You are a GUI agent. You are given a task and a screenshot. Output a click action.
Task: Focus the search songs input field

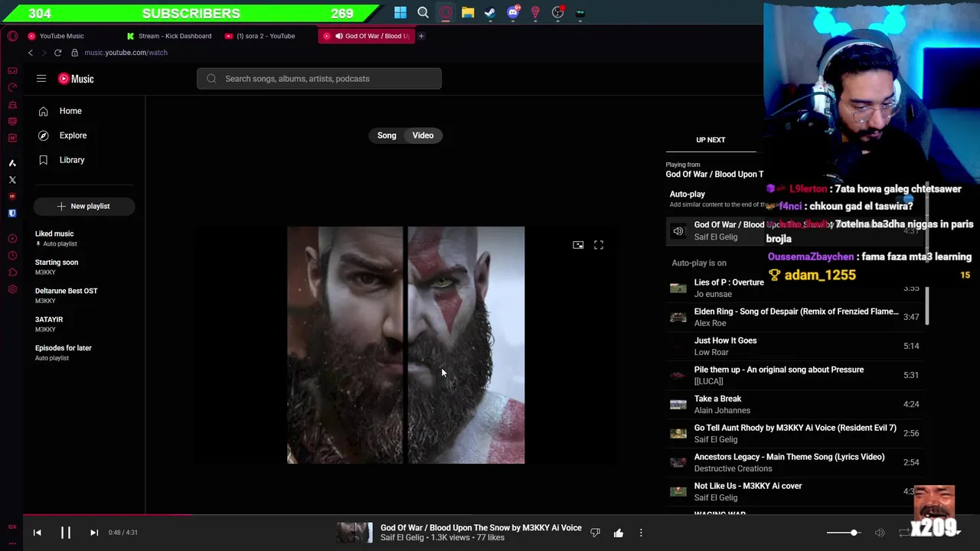[319, 79]
